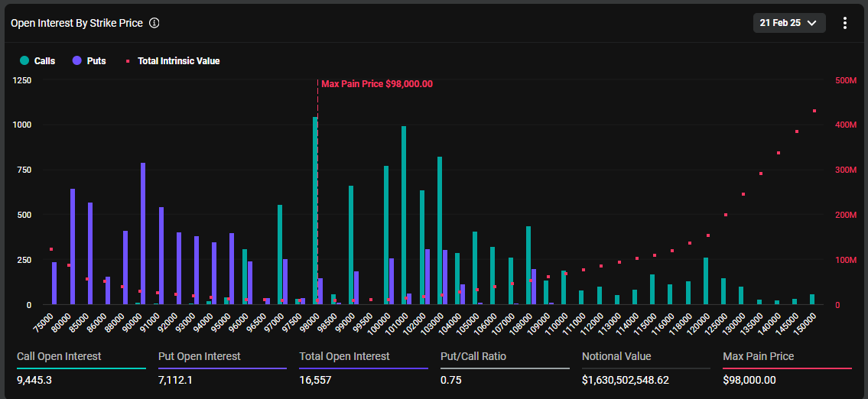Click the Puts bar at strike 90000
This screenshot has height=399, width=868.
click(143, 234)
